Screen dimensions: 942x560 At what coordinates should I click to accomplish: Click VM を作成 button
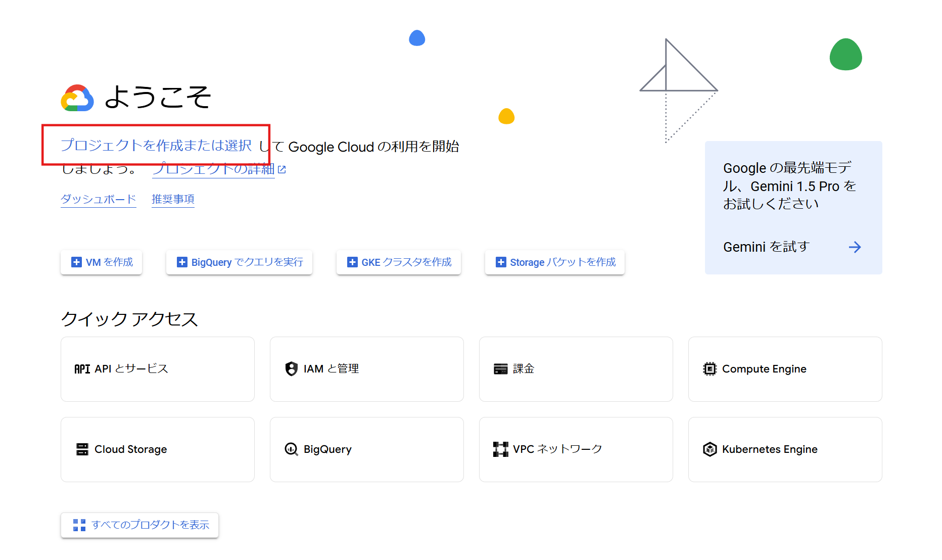(102, 262)
